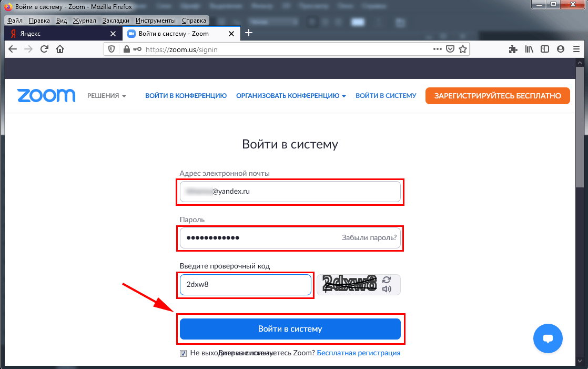Open the Firefox home page icon
Image resolution: width=588 pixels, height=369 pixels.
(x=60, y=49)
